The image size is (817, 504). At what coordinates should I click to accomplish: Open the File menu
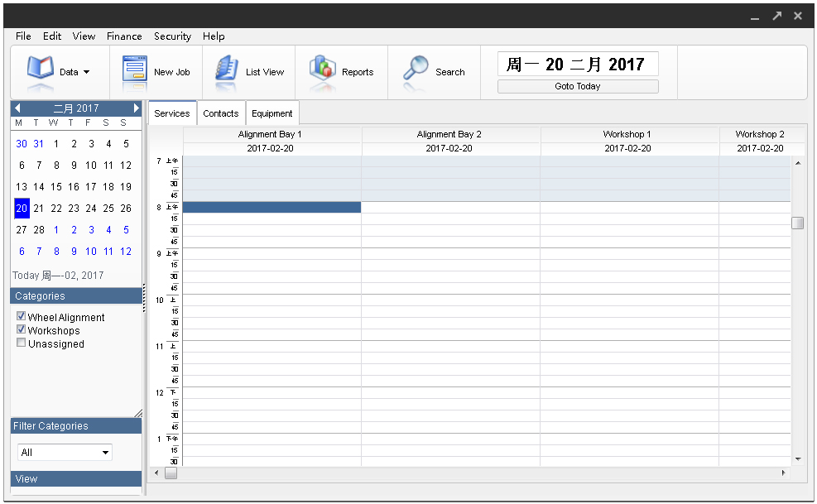click(x=23, y=36)
